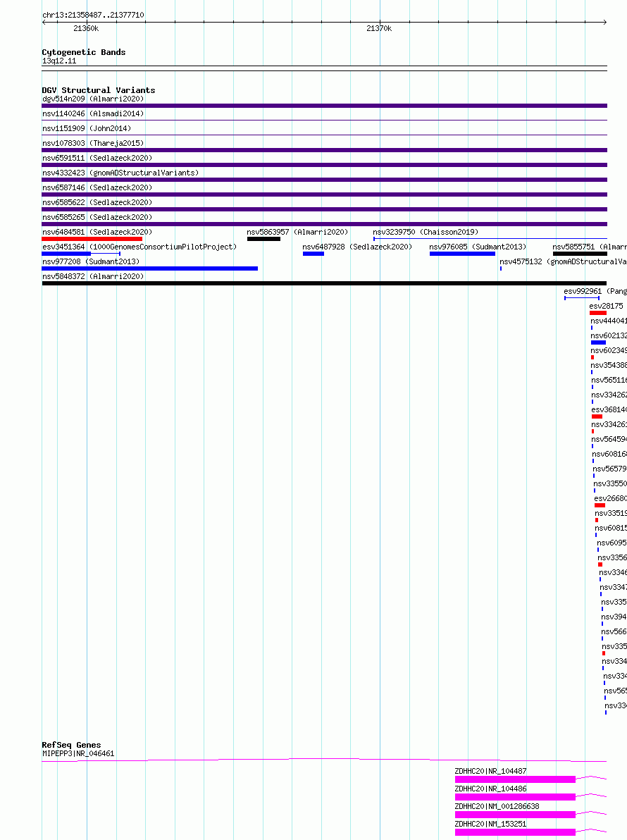Click nsv5848372 (Almarri2020) variant label
627x840 pixels.
[93, 277]
